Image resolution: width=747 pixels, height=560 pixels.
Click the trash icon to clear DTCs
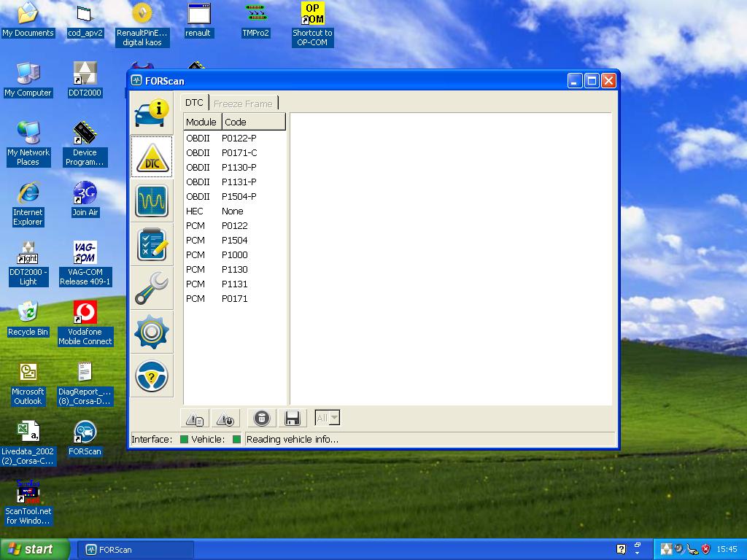click(x=262, y=419)
